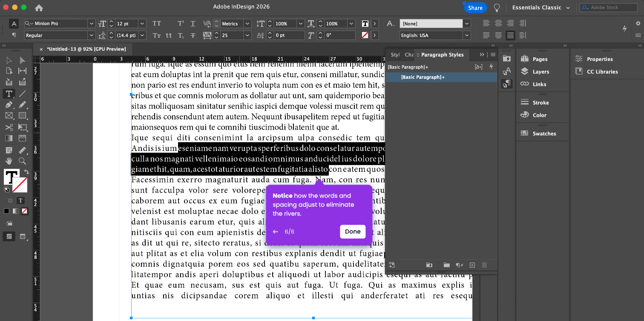Click the Share button
The width and height of the screenshot is (644, 321).
click(475, 8)
